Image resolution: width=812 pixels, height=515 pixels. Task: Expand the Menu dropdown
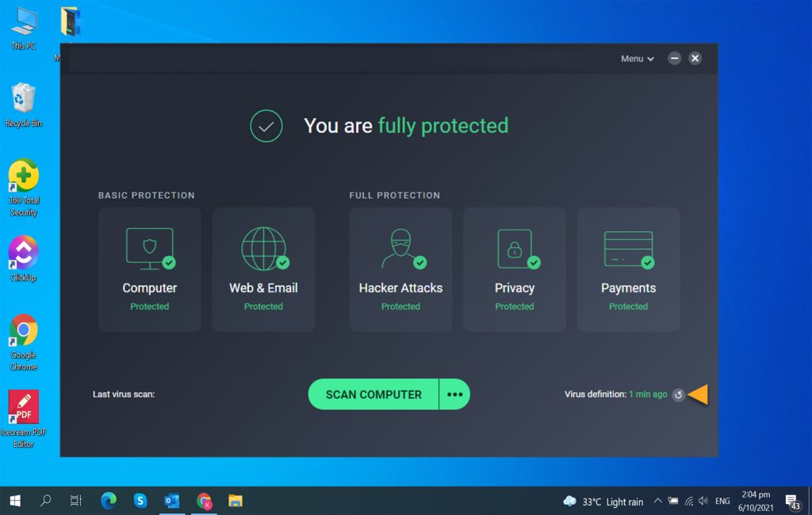[637, 59]
